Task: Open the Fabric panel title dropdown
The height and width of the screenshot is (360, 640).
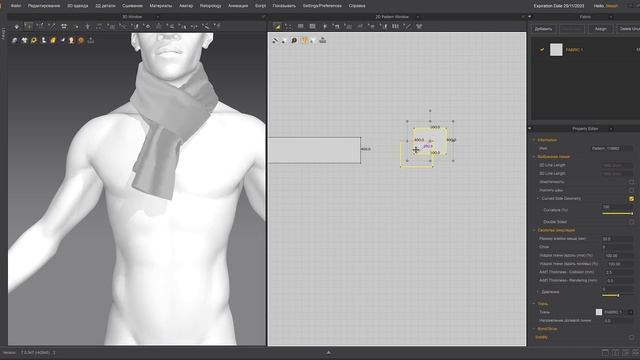Action: (611, 17)
